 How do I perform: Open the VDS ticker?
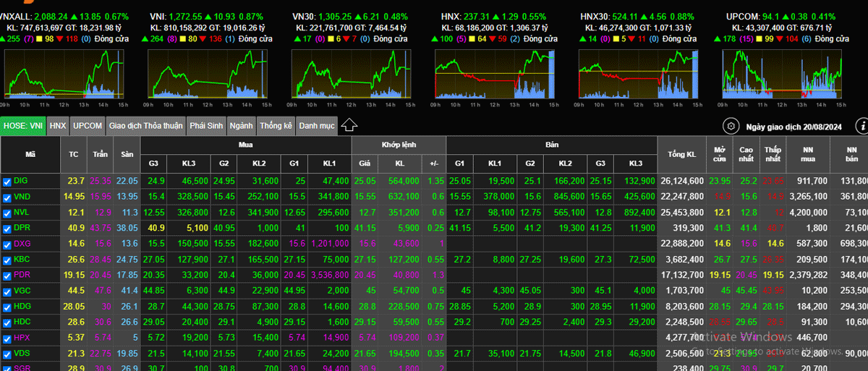click(x=22, y=354)
